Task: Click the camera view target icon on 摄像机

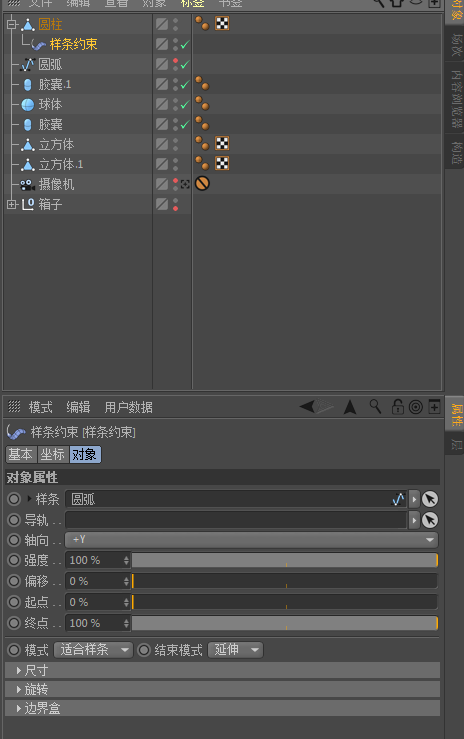Action: 185,184
